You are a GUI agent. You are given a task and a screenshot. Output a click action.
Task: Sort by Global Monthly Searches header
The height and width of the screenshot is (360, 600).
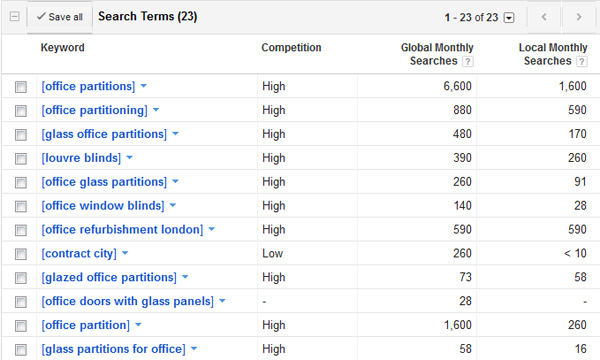coord(437,54)
